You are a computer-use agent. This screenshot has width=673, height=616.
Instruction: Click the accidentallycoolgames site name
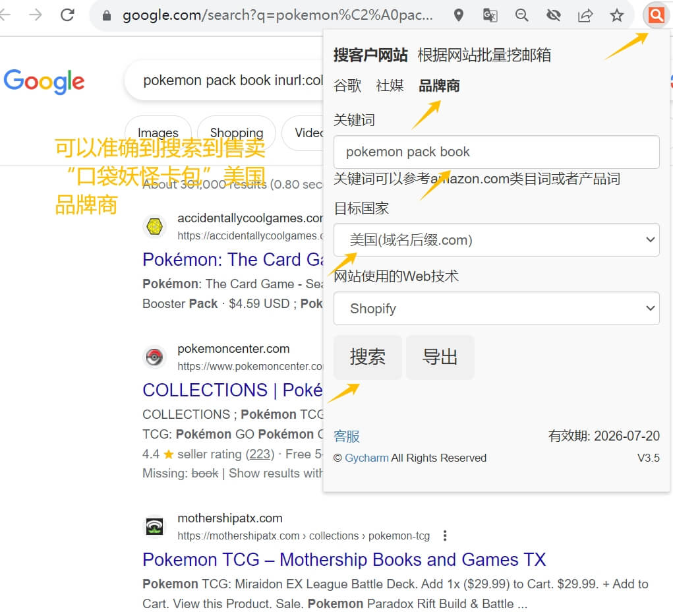click(250, 218)
